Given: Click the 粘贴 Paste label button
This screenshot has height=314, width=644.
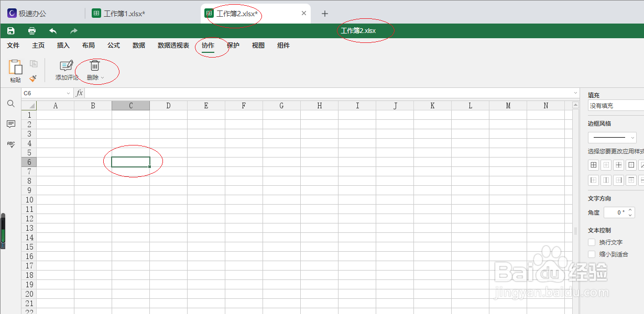Looking at the screenshot, I should [x=16, y=80].
